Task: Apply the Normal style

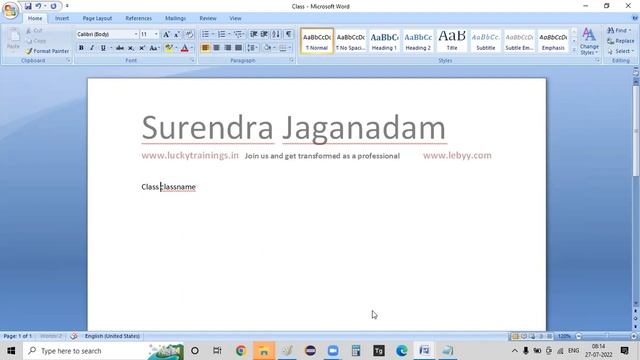Action: (317, 41)
